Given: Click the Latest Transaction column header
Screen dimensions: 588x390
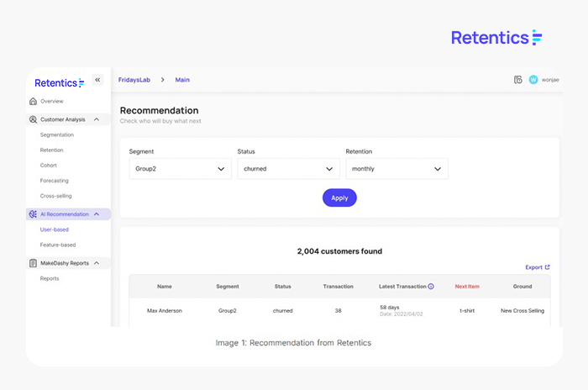Looking at the screenshot, I should tap(402, 287).
